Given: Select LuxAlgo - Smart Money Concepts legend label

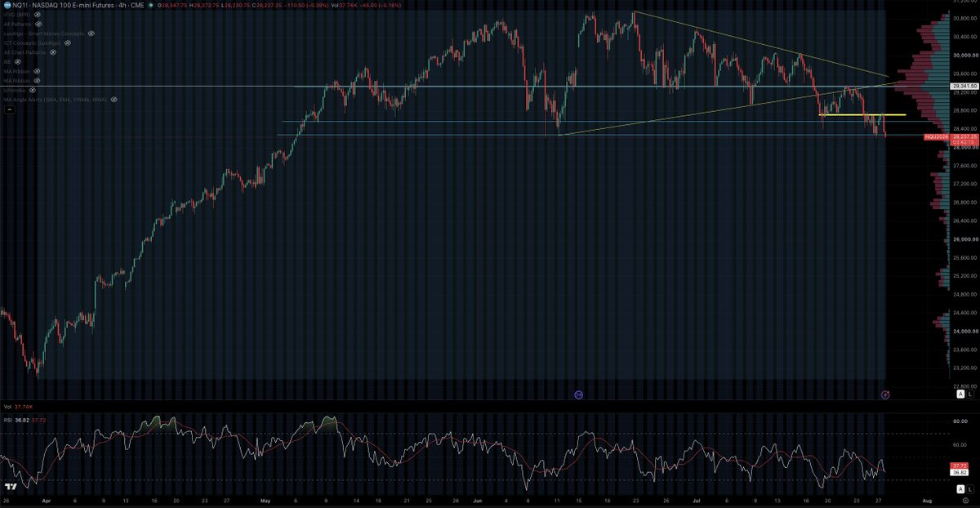Looking at the screenshot, I should tap(44, 33).
